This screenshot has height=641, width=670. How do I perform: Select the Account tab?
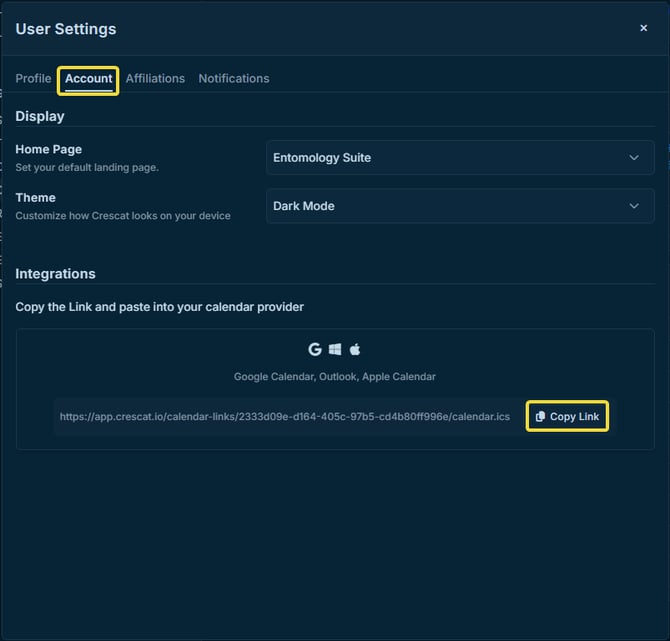89,79
